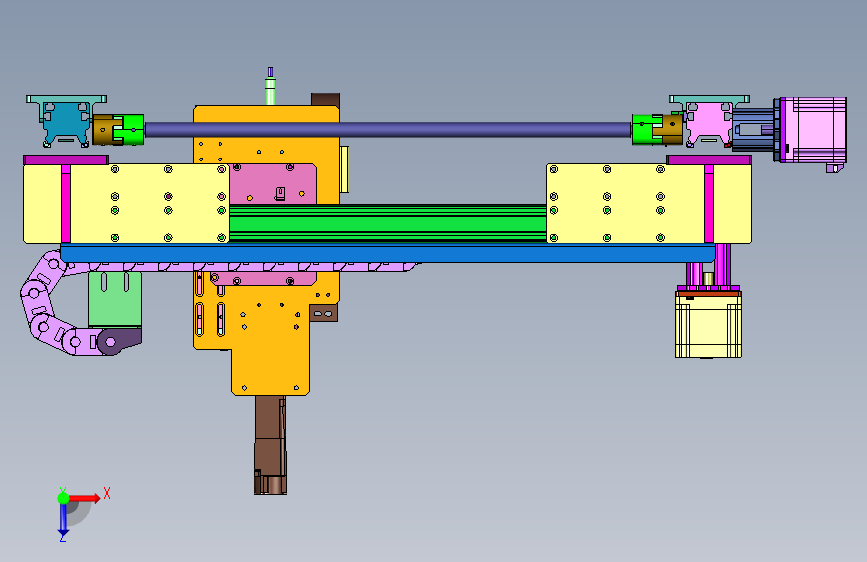
Task: Select the dark purple bracket at chain end
Action: point(119,341)
